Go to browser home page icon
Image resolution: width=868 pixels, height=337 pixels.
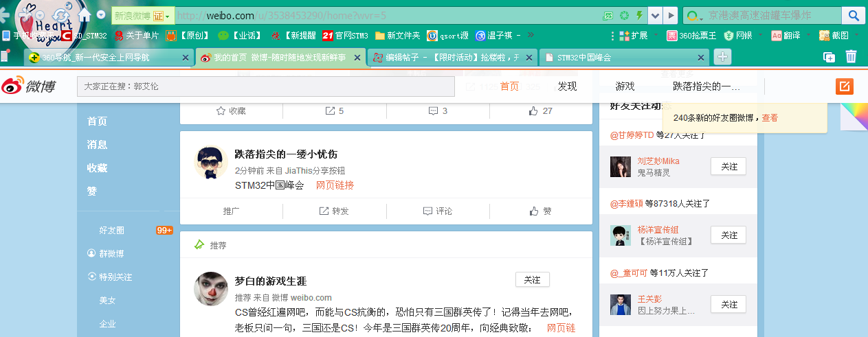point(85,14)
